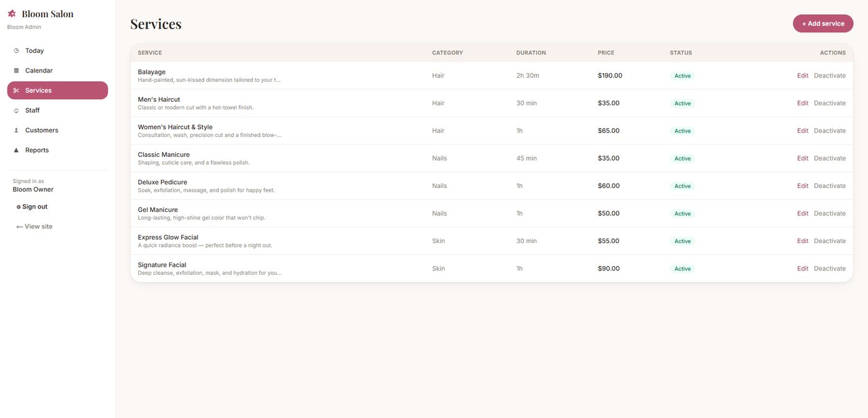The image size is (868, 418).
Task: Click the 45 min duration
Action: coord(526,158)
